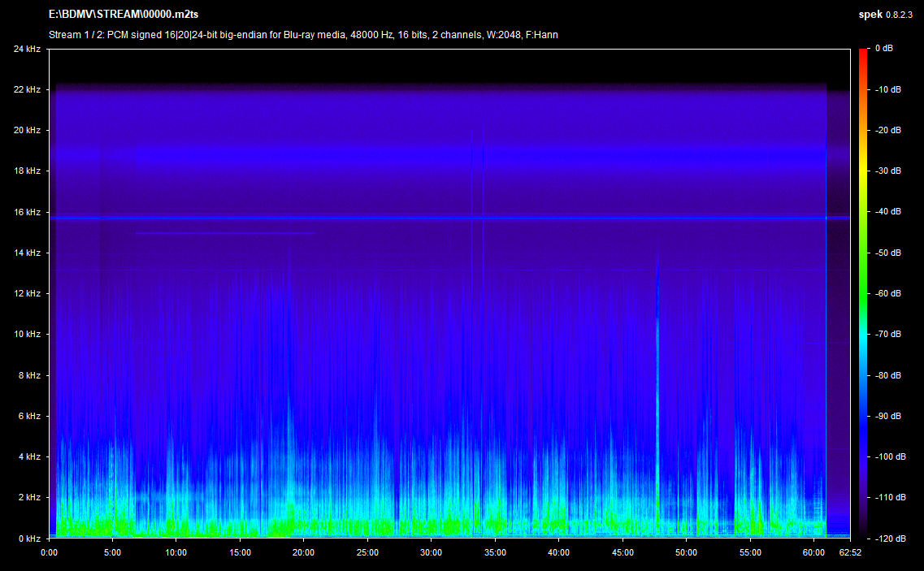Click the 35:00 time axis marker
The width and height of the screenshot is (924, 571).
pyautogui.click(x=494, y=552)
